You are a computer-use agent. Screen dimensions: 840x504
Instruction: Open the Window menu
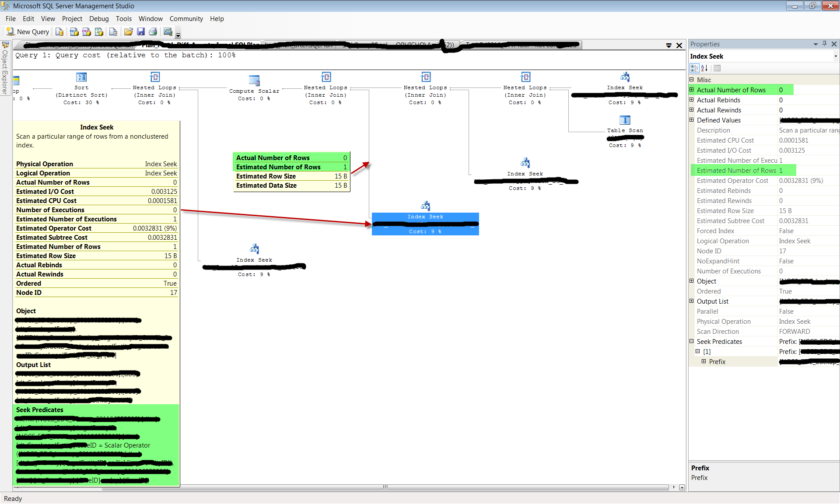pos(150,19)
